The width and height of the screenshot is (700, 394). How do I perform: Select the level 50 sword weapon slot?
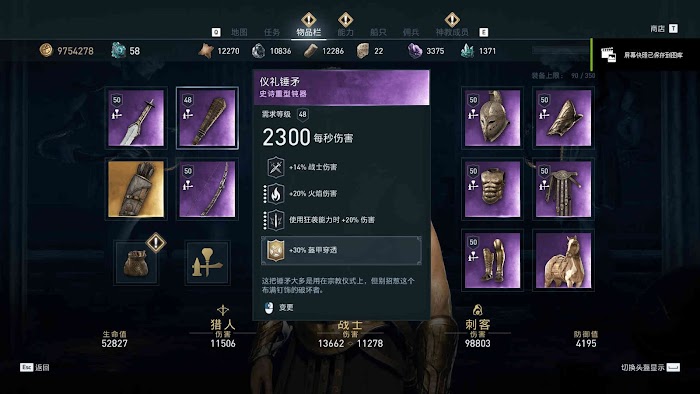(136, 118)
